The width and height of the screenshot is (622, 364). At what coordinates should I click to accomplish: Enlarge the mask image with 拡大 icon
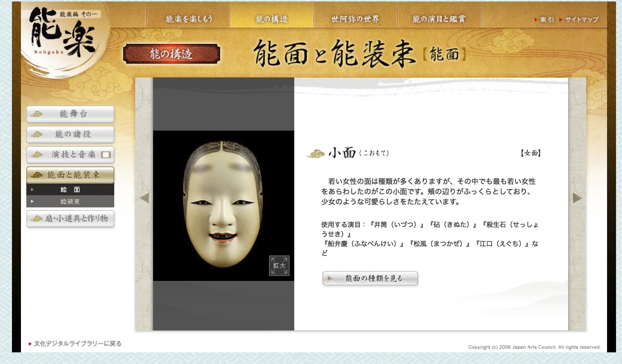pyautogui.click(x=279, y=265)
